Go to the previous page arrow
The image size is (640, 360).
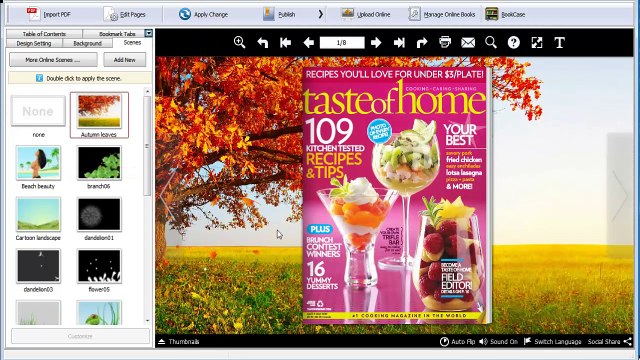click(x=309, y=42)
